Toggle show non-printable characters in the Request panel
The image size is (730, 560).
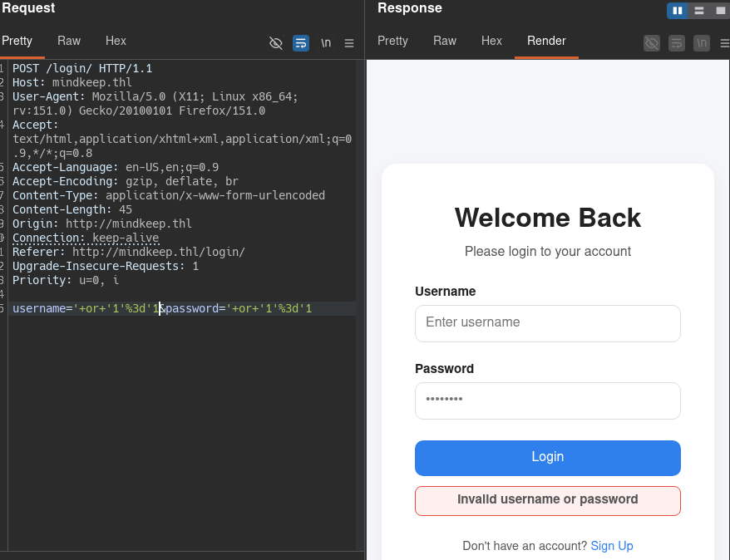326,43
